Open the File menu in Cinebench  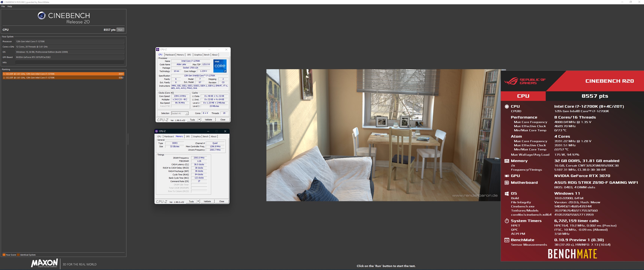point(3,7)
